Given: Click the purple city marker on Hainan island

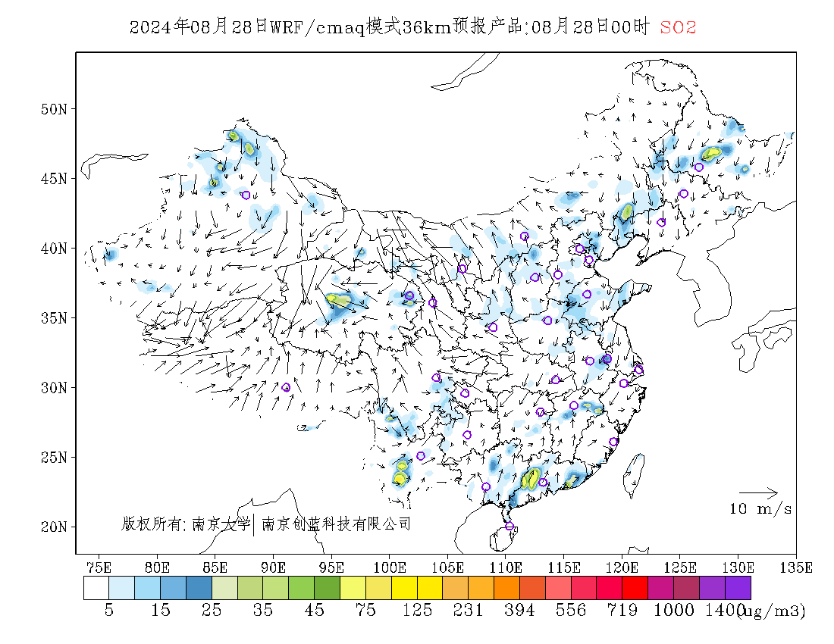Looking at the screenshot, I should [509, 526].
